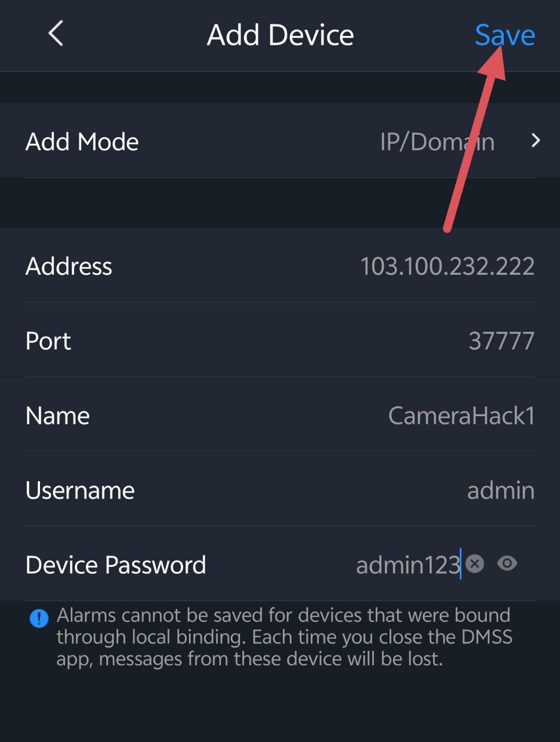Tap the Name row label
Viewport: 560px width, 742px height.
[x=57, y=416]
